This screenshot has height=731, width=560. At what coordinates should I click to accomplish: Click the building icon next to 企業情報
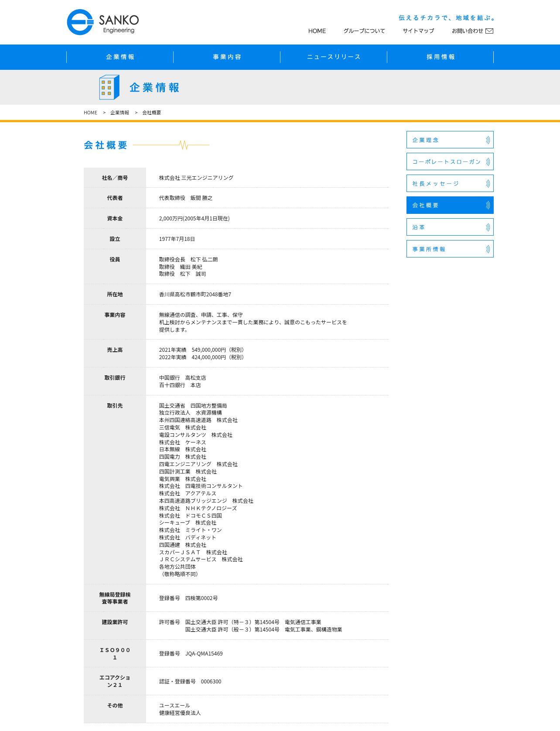(109, 87)
